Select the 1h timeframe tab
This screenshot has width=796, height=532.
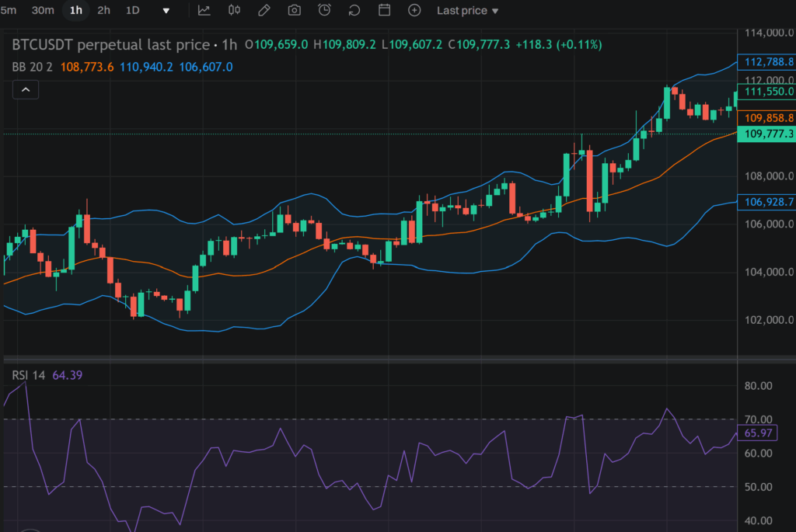coord(75,10)
